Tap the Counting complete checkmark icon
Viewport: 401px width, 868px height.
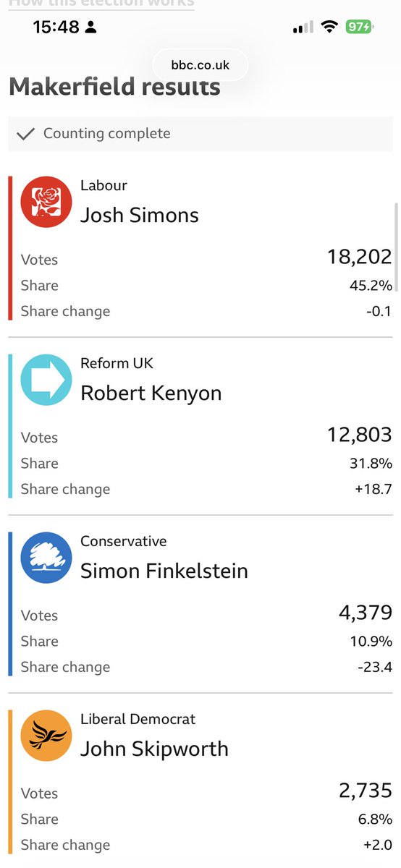25,134
